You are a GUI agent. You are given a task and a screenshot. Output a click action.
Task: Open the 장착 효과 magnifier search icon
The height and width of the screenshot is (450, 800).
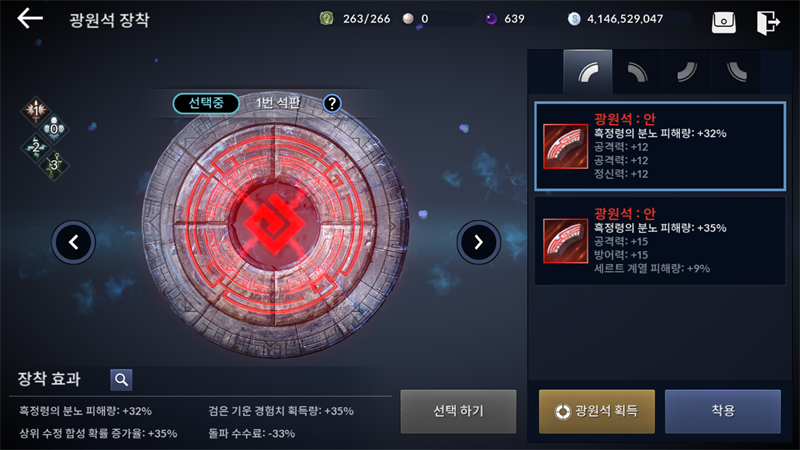121,380
